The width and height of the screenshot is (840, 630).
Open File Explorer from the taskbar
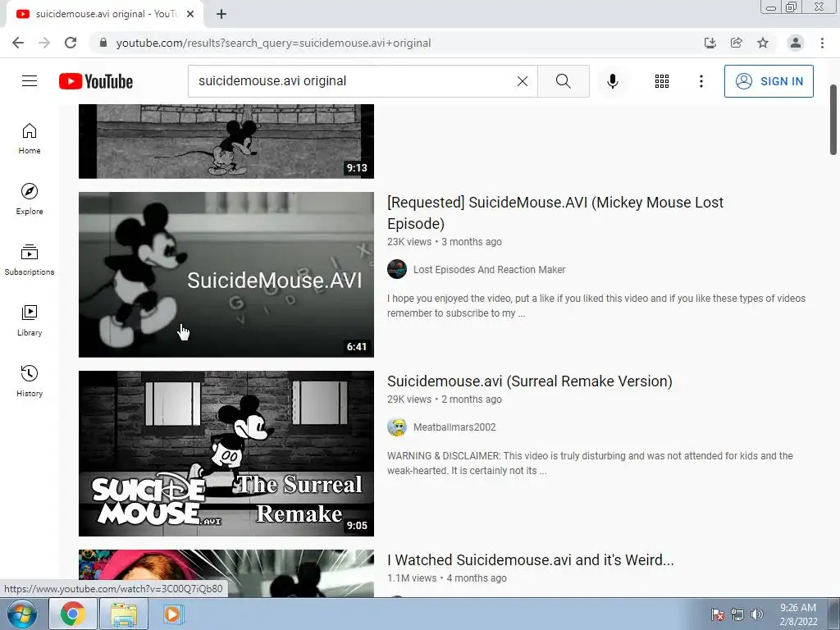124,614
